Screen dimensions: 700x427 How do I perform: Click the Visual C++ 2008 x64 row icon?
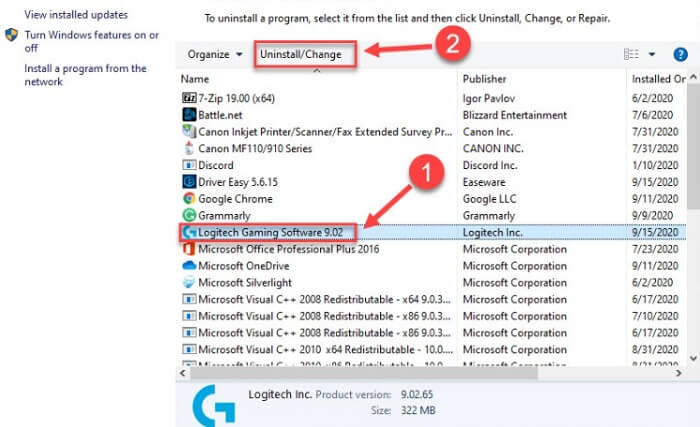(x=189, y=299)
